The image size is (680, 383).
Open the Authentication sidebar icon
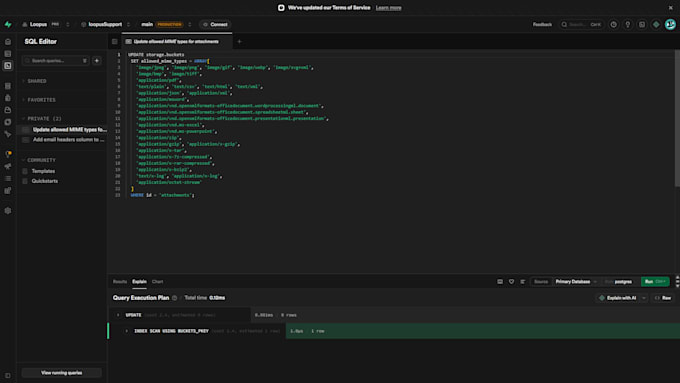[x=8, y=98]
